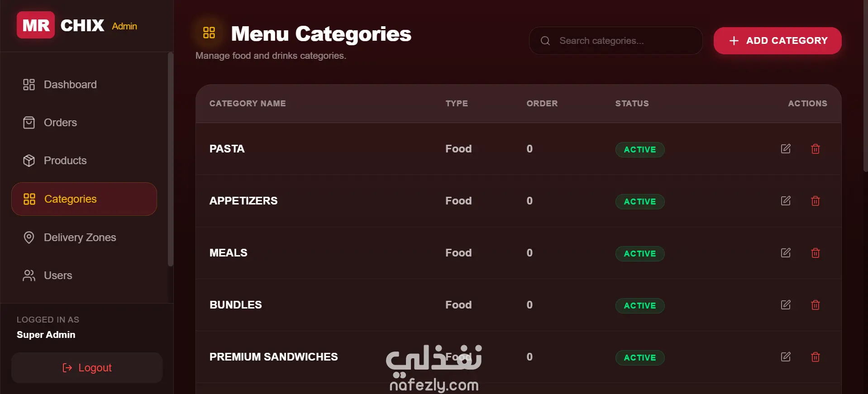Remove the BUNDLES category with trash icon
This screenshot has width=868, height=394.
816,305
